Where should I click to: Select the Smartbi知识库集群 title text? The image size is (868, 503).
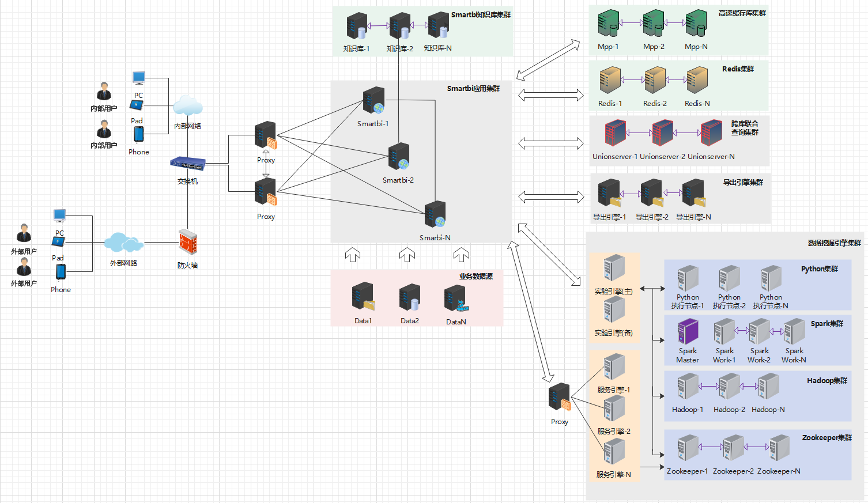tap(481, 15)
